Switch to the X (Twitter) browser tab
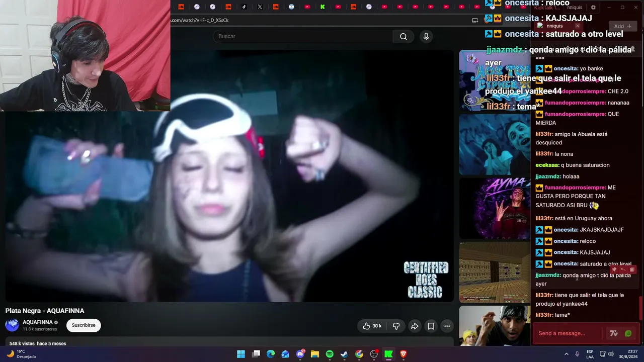Viewport: 644px width, 362px height. click(260, 7)
